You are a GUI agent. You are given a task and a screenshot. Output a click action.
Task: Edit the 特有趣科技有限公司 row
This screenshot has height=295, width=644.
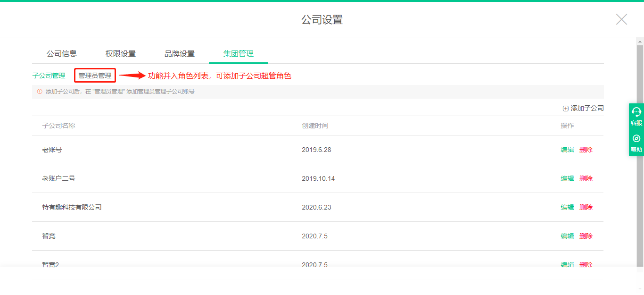tap(567, 207)
